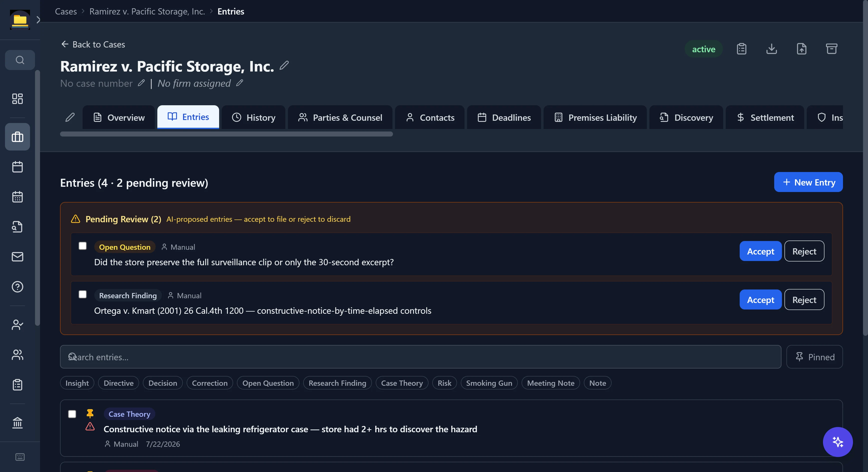Switch to the Overview tab
The width and height of the screenshot is (868, 472).
tap(119, 117)
